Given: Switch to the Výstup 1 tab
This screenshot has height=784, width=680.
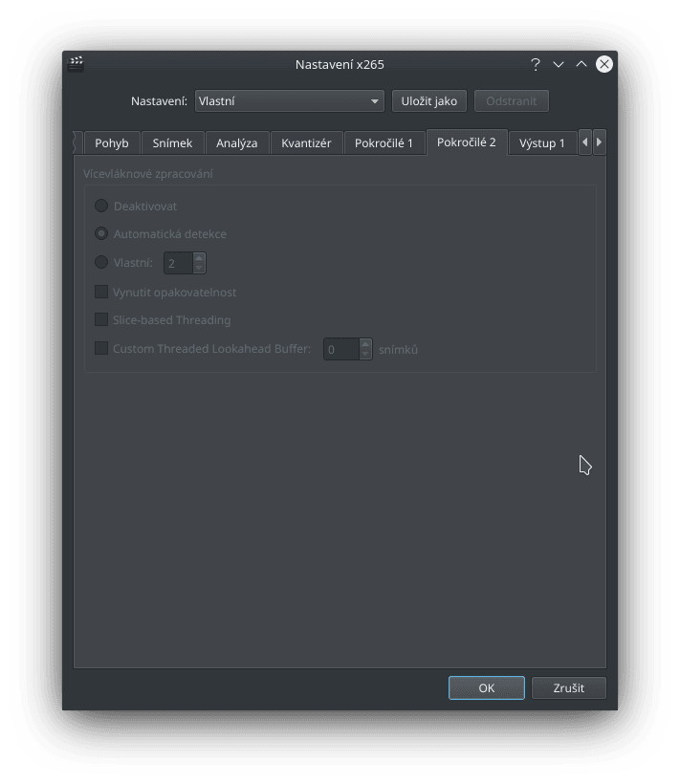Looking at the screenshot, I should (x=542, y=143).
